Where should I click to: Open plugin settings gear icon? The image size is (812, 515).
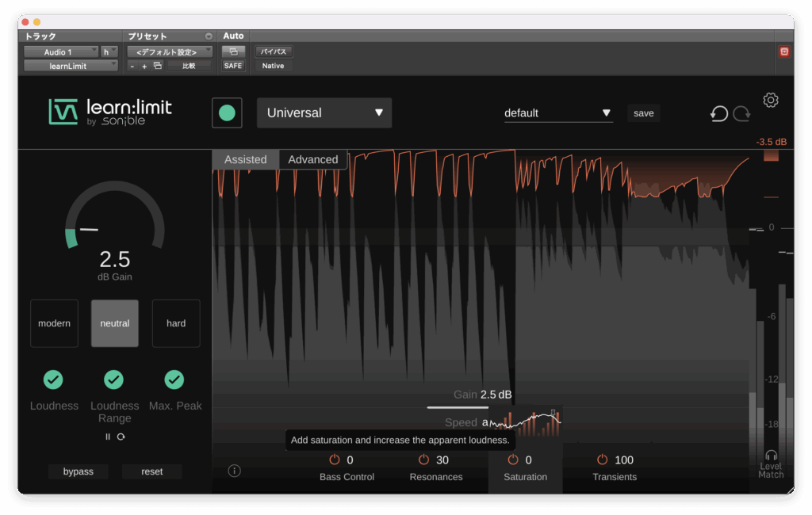[771, 100]
